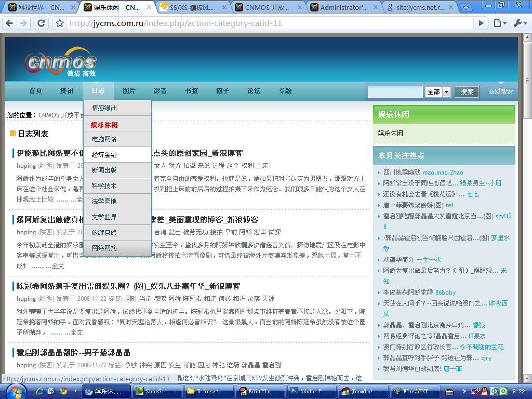This screenshot has width=532, height=399.
Task: Click the 搜索 search button
Action: 467,91
